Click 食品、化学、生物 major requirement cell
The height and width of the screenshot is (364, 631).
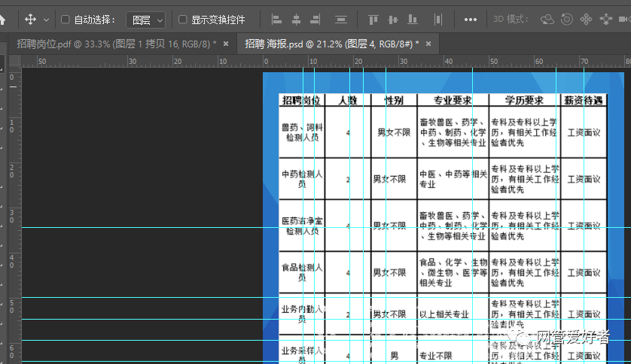click(453, 272)
